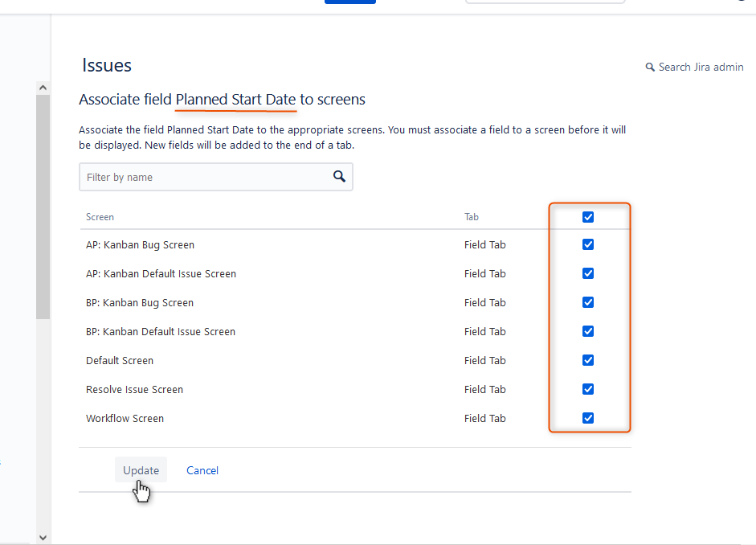Click the magnifier icon beside Search Jira admin
The image size is (756, 545).
(x=651, y=68)
